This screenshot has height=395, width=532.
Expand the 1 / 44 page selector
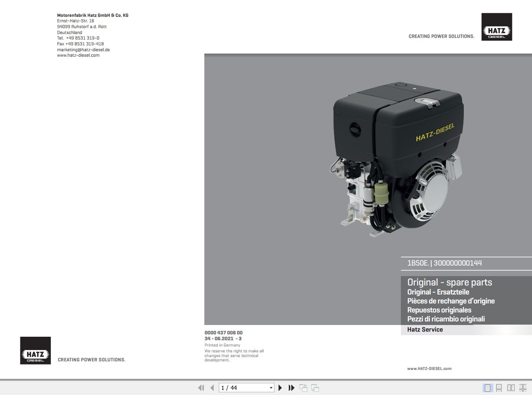coord(272,388)
